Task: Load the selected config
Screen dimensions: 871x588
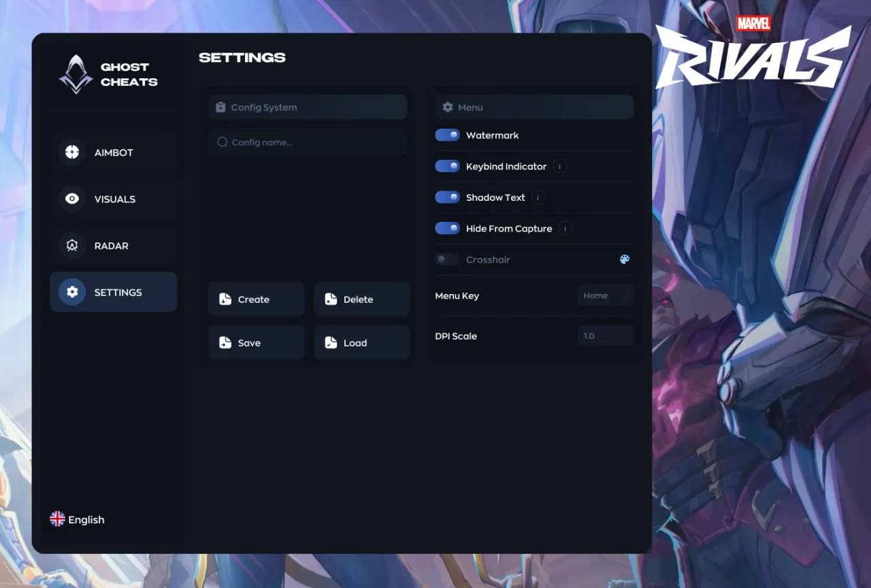Action: pyautogui.click(x=362, y=342)
